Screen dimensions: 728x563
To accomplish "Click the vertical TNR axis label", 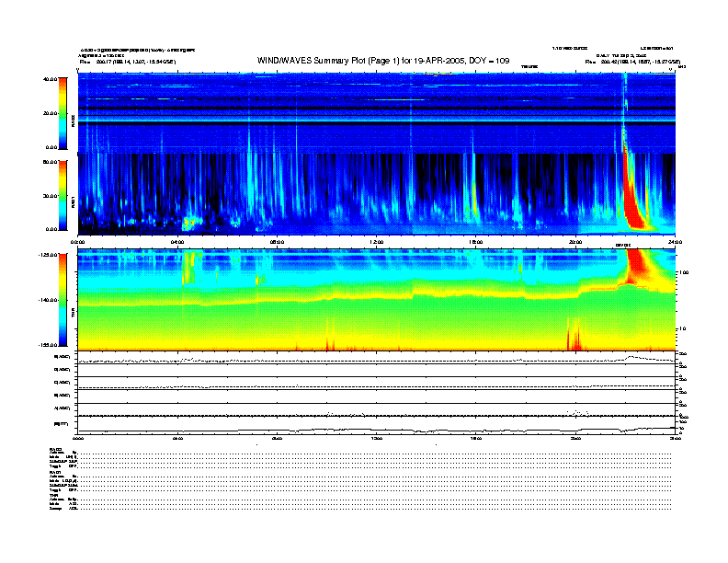I will pos(73,314).
